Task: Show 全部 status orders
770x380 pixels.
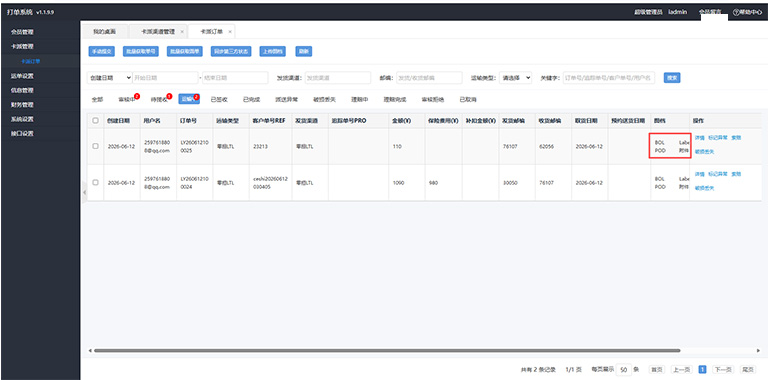Action: click(x=97, y=99)
